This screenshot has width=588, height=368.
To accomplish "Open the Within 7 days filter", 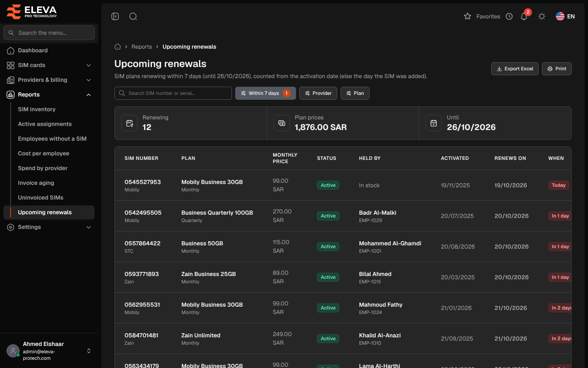I will click(x=265, y=93).
